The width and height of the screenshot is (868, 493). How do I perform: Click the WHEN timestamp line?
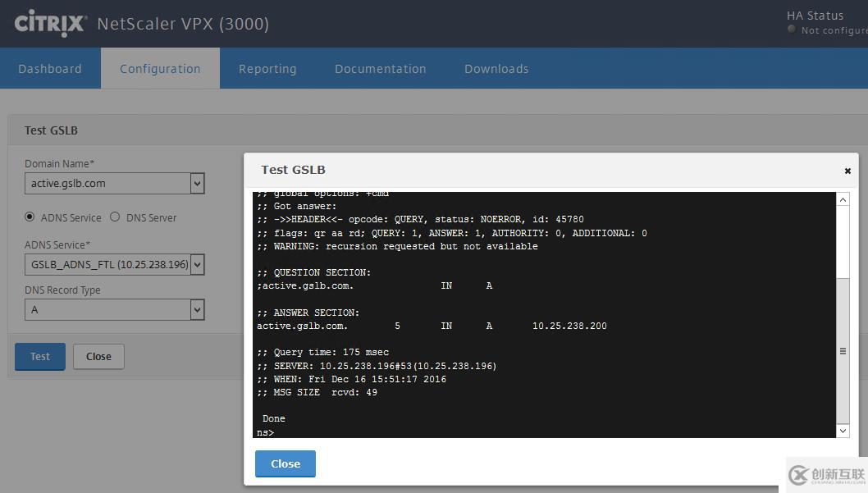[351, 379]
